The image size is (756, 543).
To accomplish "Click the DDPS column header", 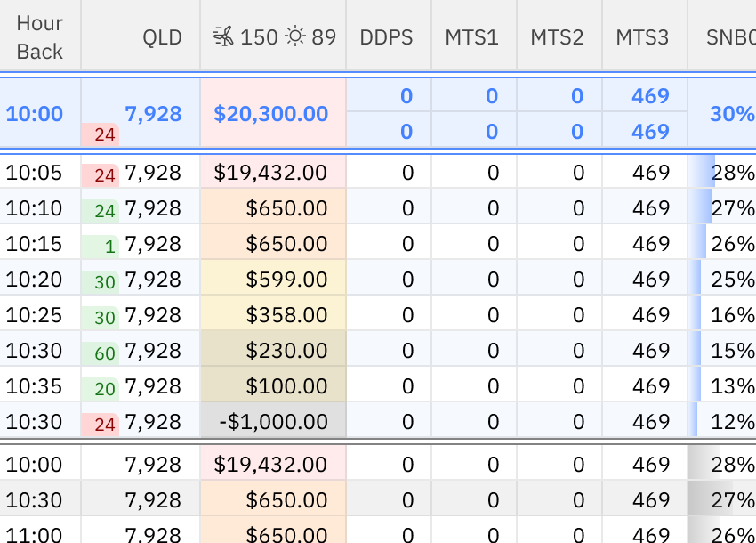I will (386, 37).
